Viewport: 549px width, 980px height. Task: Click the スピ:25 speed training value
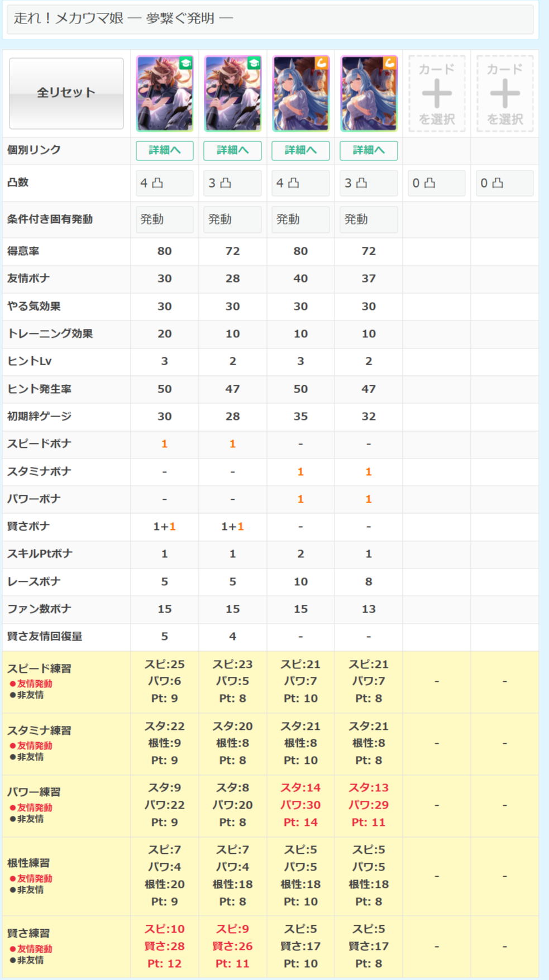pos(165,665)
